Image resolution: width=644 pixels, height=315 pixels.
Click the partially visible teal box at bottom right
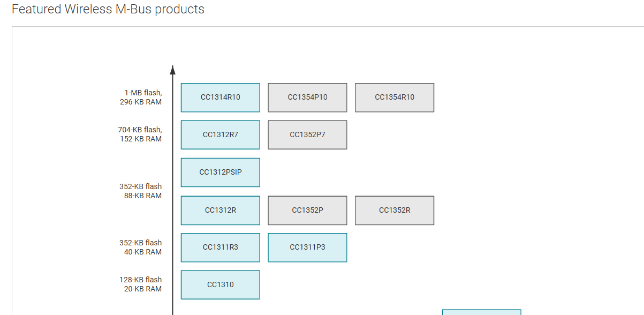point(482,312)
